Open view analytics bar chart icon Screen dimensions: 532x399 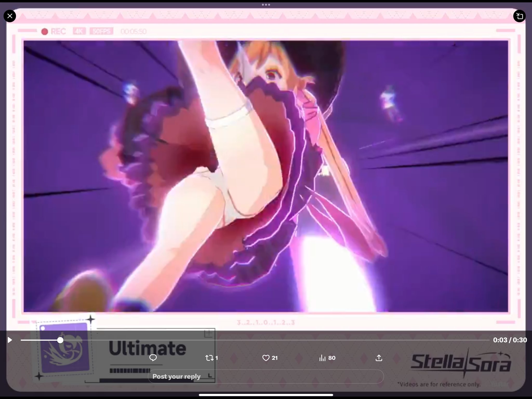click(322, 358)
